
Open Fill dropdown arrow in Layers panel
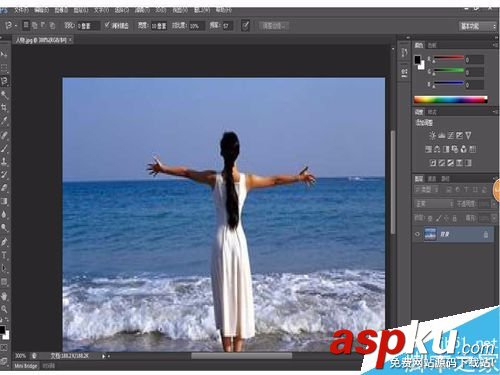[x=494, y=218]
